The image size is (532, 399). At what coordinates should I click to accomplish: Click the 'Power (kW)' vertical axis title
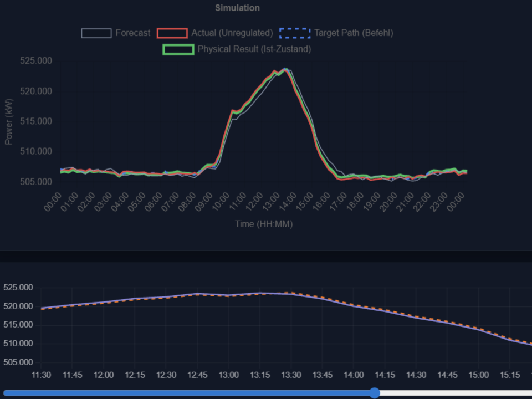coord(8,122)
